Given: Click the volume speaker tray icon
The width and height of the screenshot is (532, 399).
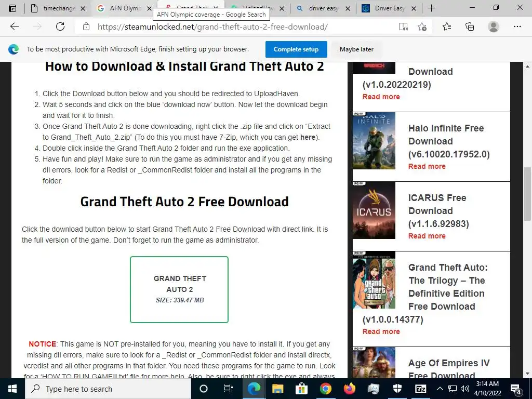Looking at the screenshot, I should (465, 389).
